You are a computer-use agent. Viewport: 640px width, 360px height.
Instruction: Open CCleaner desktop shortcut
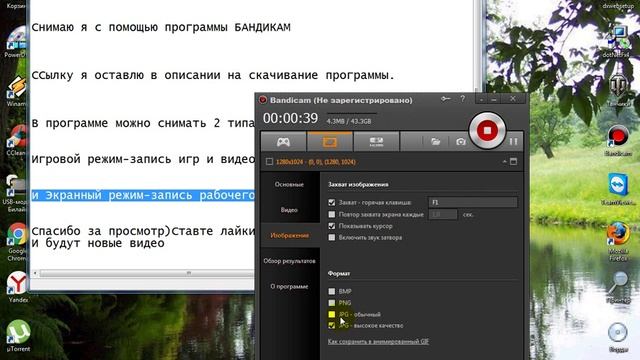(17, 141)
